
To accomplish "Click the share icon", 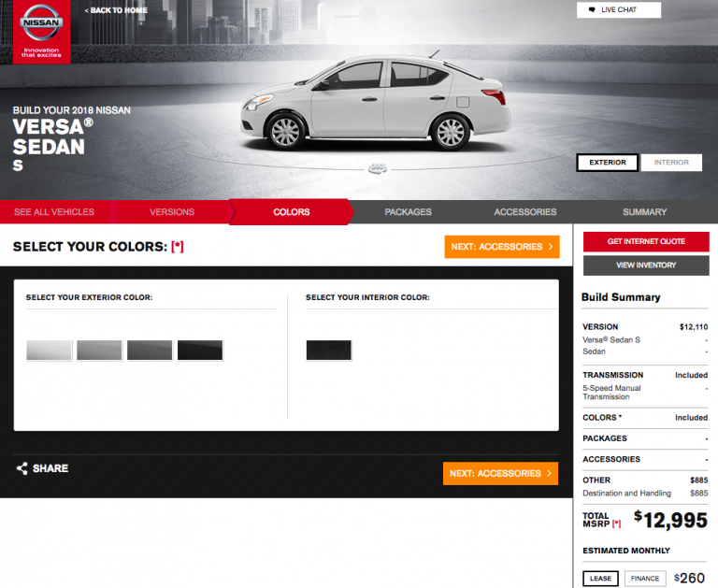I will [x=22, y=468].
